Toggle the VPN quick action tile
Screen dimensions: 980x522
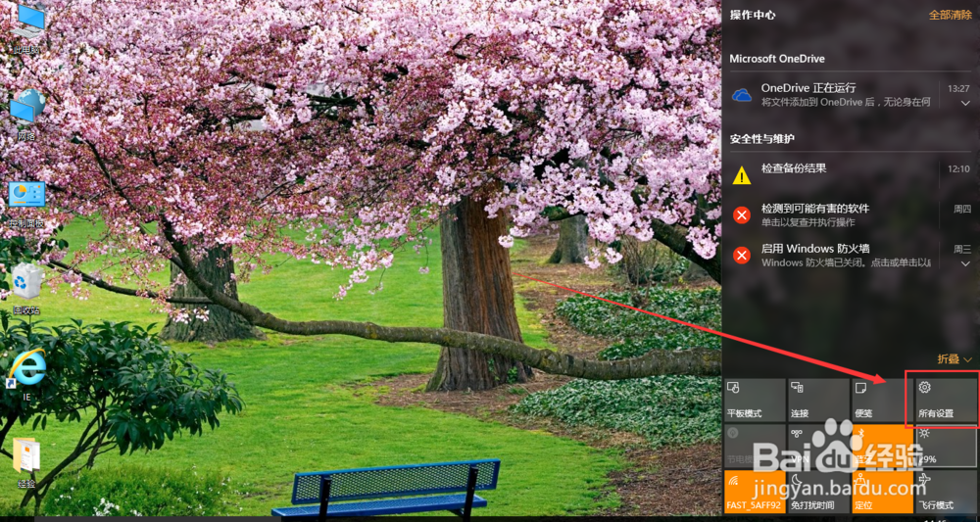coord(818,446)
